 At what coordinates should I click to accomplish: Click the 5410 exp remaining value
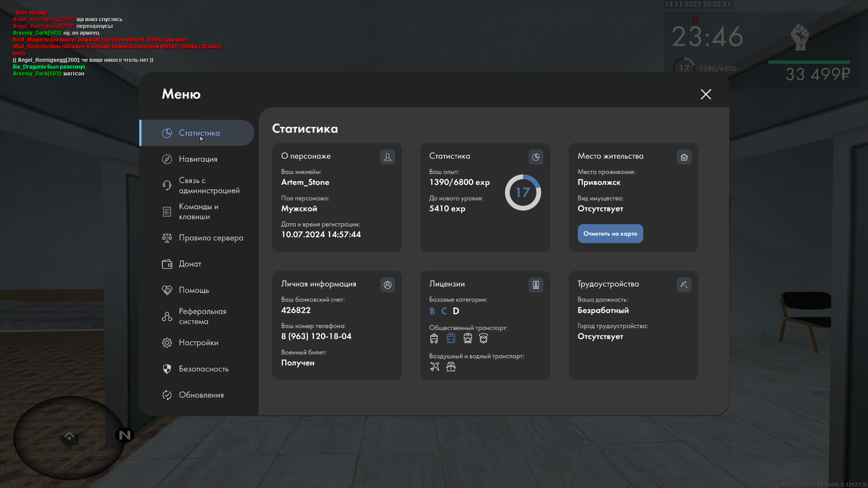click(448, 209)
